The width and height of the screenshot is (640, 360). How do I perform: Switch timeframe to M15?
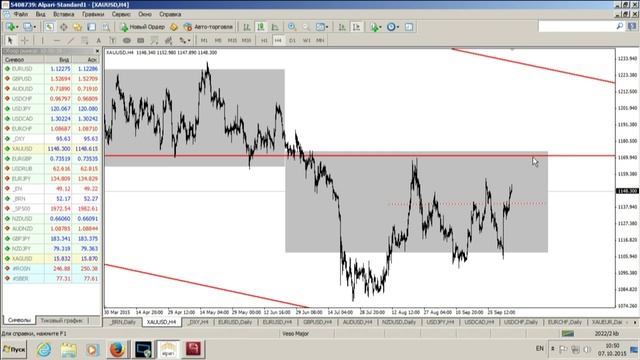[232, 40]
